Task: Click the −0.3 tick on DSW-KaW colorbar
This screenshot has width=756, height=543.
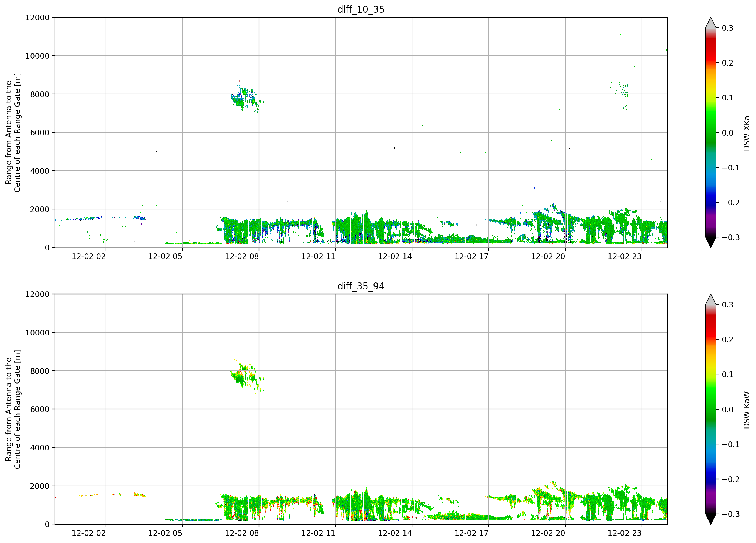Action: (x=731, y=514)
